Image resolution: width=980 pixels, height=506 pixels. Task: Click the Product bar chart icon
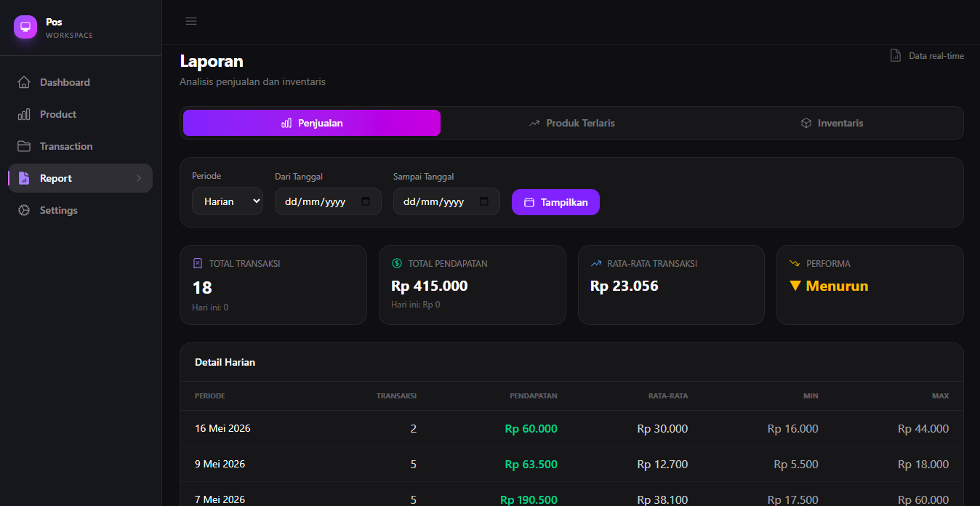click(x=24, y=114)
